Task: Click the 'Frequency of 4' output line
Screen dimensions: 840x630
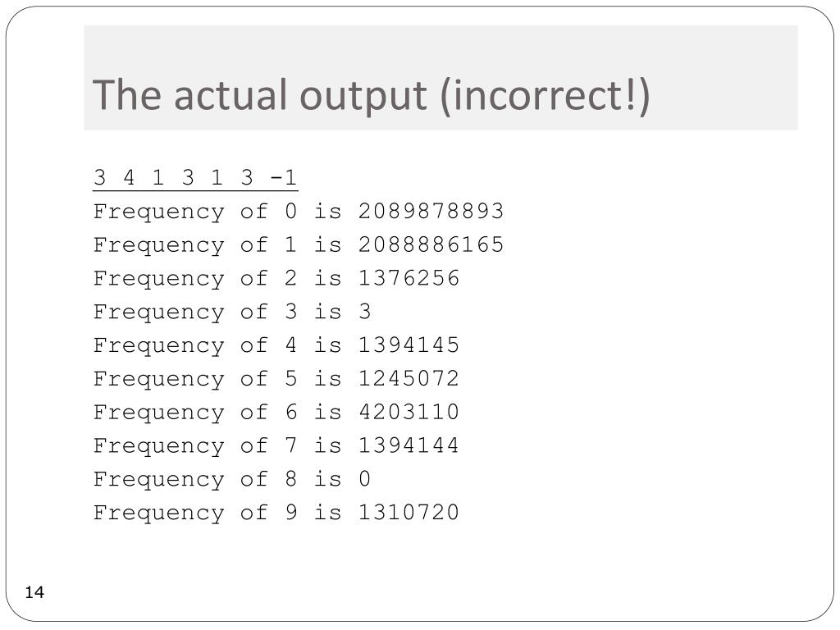Action: pyautogui.click(x=276, y=345)
